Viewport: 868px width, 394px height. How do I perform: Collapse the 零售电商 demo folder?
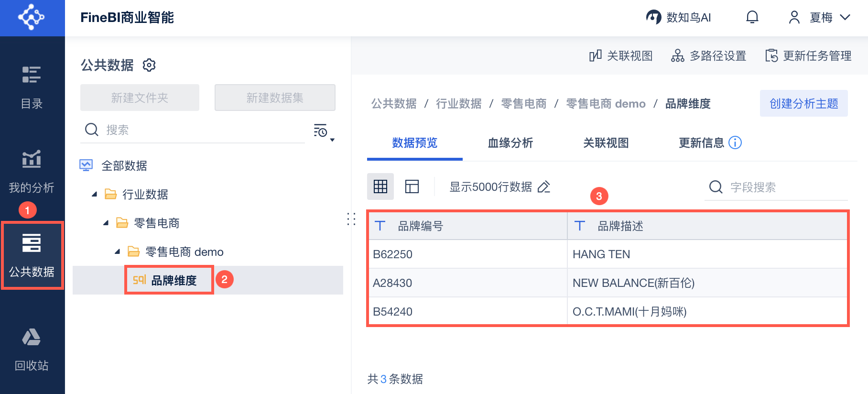118,252
